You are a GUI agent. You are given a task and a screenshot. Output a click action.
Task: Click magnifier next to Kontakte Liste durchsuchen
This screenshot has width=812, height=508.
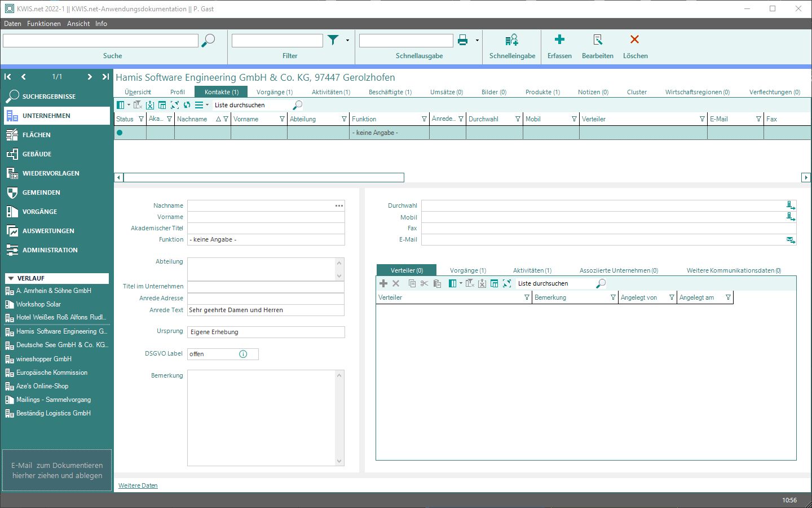[x=298, y=105]
